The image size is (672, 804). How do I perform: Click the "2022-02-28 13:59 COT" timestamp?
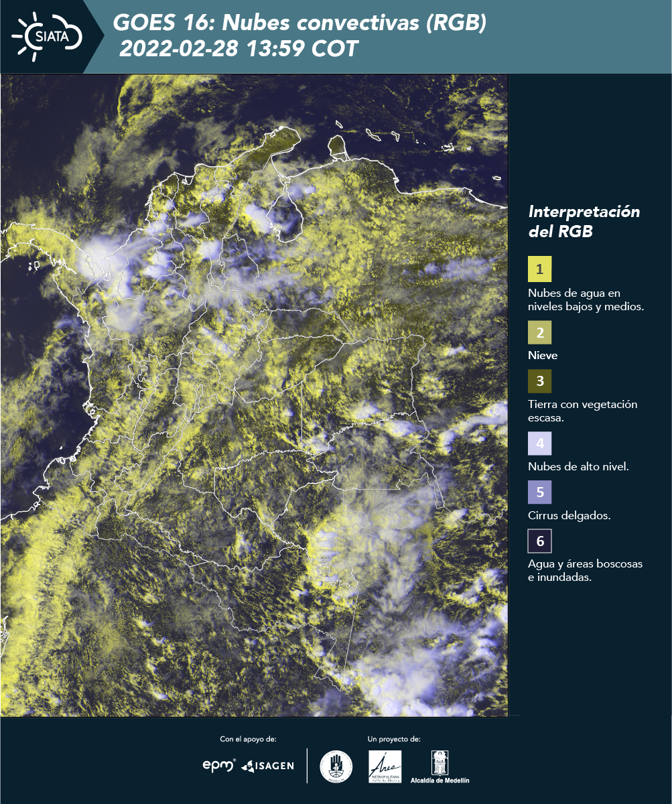239,49
